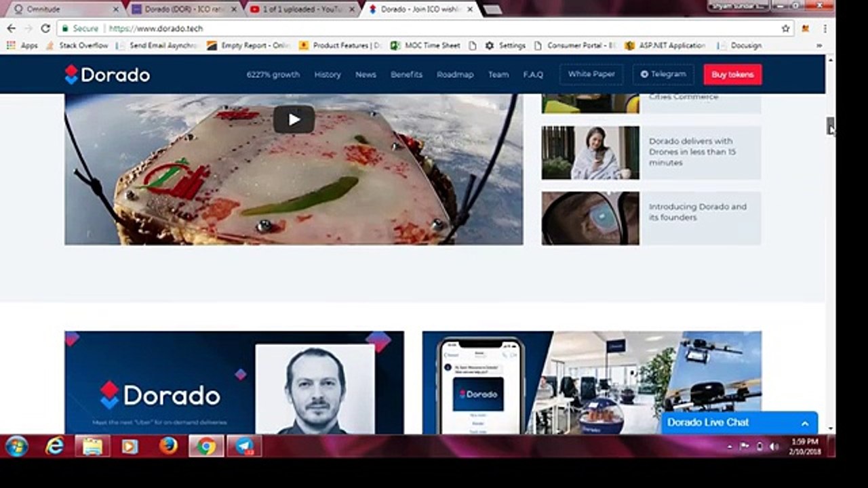The width and height of the screenshot is (868, 488).
Task: Switch to the Omnitude browser tab
Action: pyautogui.click(x=65, y=9)
